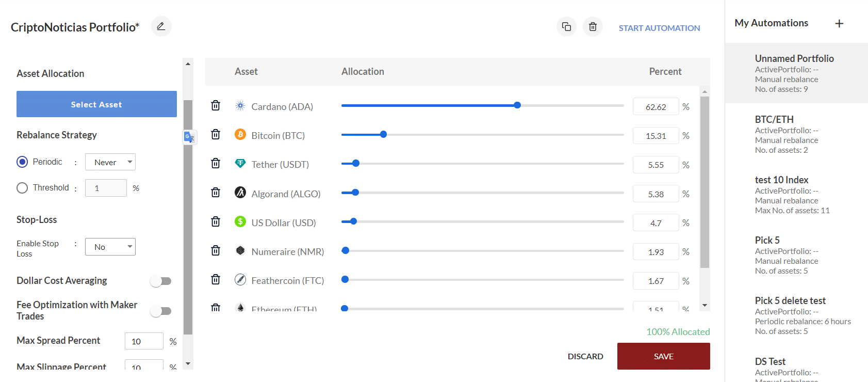Viewport: 868px width, 382px height.
Task: Duplicate portfolio using the copy icon
Action: point(566,26)
